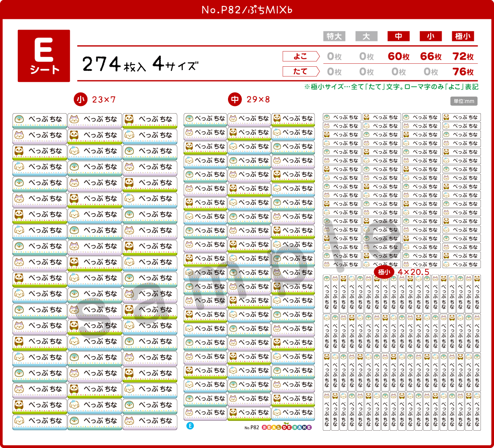Click the 29×8 dimension text

[258, 100]
